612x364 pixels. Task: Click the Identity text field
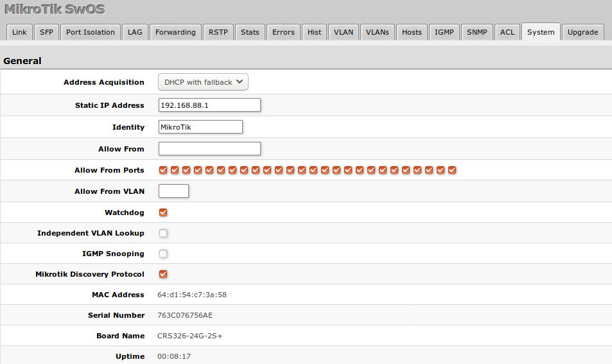pos(200,127)
